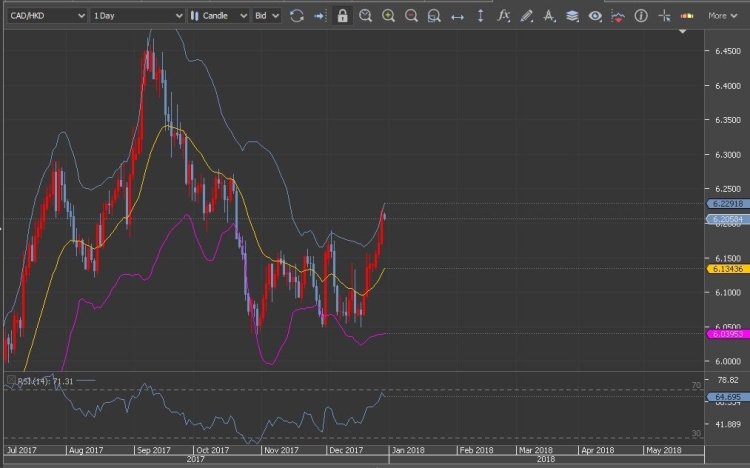Click the zoom in magnifier icon

click(388, 16)
